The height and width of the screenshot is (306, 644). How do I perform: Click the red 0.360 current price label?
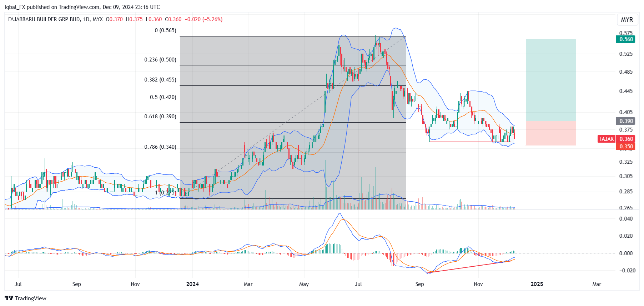tap(626, 139)
